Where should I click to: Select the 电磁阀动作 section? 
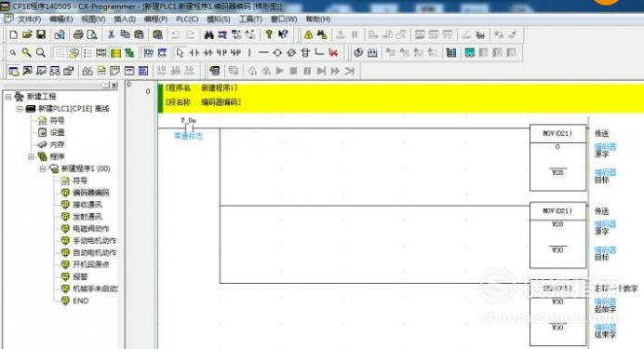click(x=91, y=228)
